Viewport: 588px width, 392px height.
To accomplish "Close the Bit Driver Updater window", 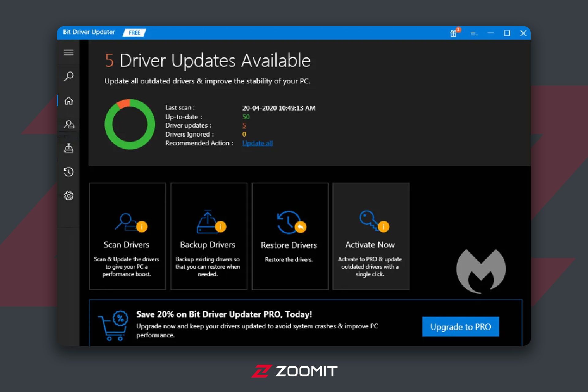I will pos(523,33).
